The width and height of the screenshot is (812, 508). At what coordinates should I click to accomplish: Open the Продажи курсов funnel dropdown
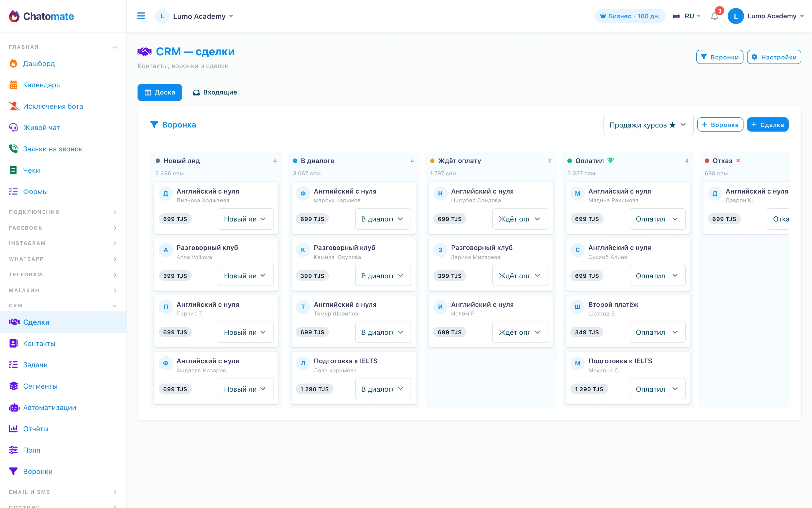click(648, 125)
